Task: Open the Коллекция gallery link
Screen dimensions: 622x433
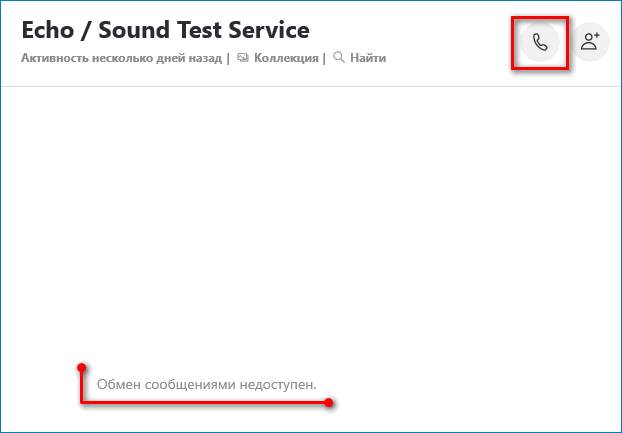Action: [286, 58]
